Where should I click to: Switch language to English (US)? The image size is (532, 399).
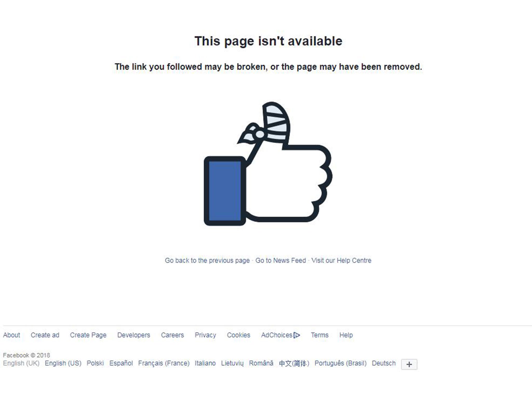point(63,363)
